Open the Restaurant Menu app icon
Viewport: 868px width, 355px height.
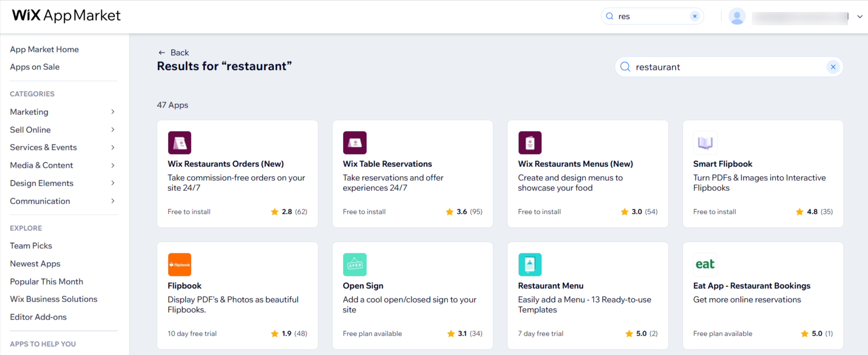pyautogui.click(x=530, y=264)
